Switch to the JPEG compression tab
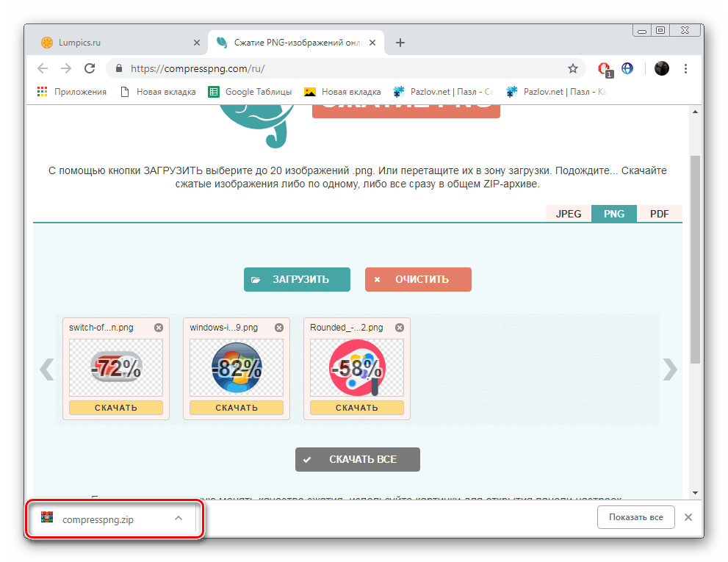This screenshot has width=728, height=562. [x=568, y=213]
